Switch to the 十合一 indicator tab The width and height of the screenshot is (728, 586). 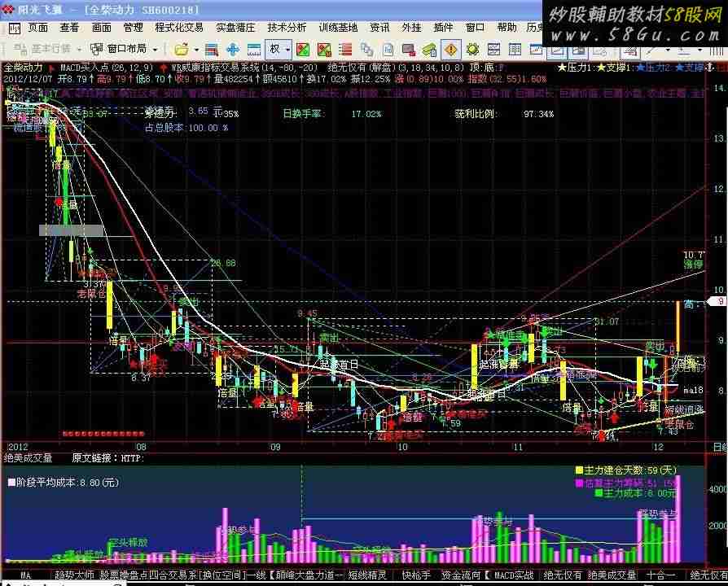(661, 575)
